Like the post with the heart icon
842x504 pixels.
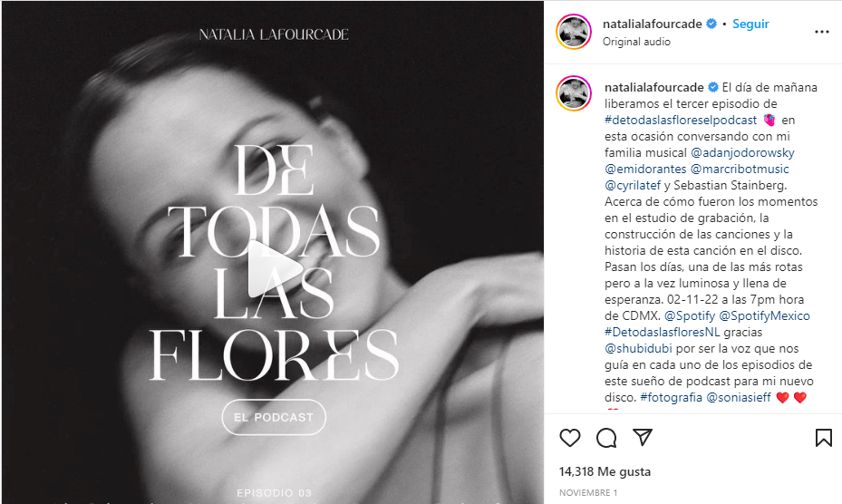[570, 438]
